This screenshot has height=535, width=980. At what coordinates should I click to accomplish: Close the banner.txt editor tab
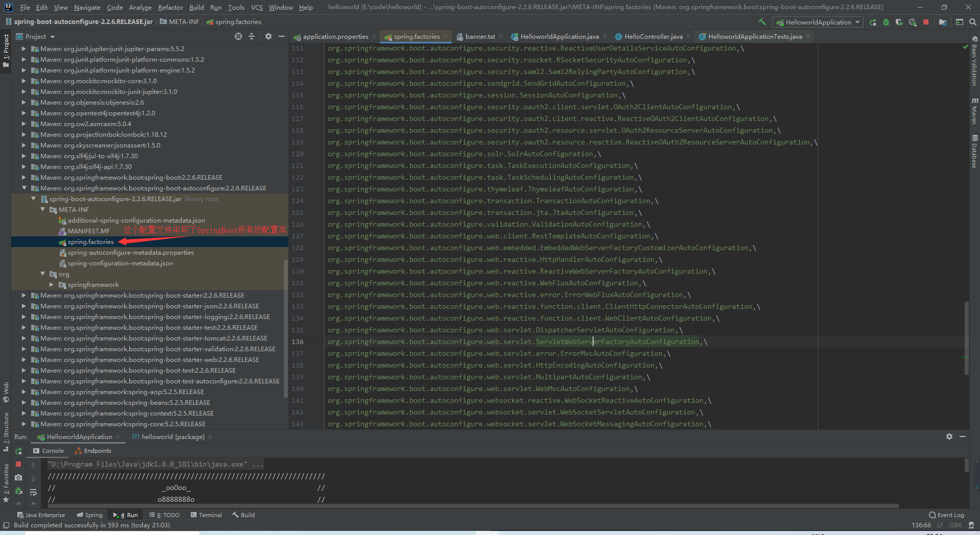(x=500, y=36)
